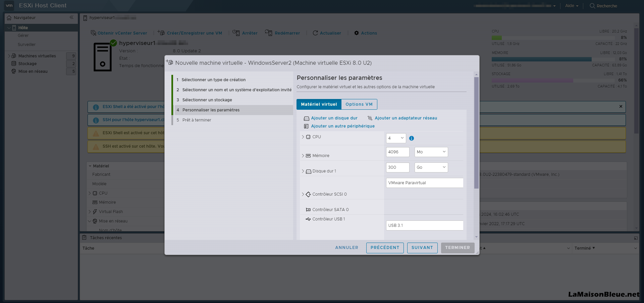The height and width of the screenshot is (303, 644).
Task: Click the Créer/Enregistrer une VM icon
Action: (x=161, y=33)
